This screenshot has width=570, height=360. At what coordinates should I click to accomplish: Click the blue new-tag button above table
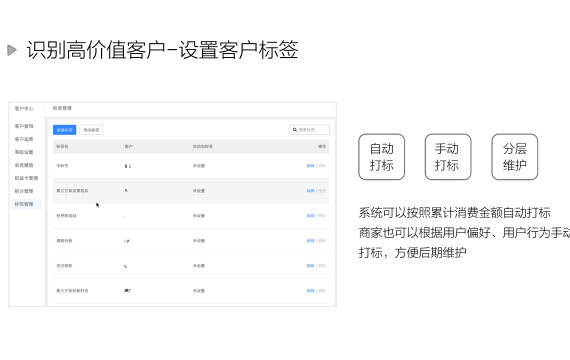(x=64, y=130)
